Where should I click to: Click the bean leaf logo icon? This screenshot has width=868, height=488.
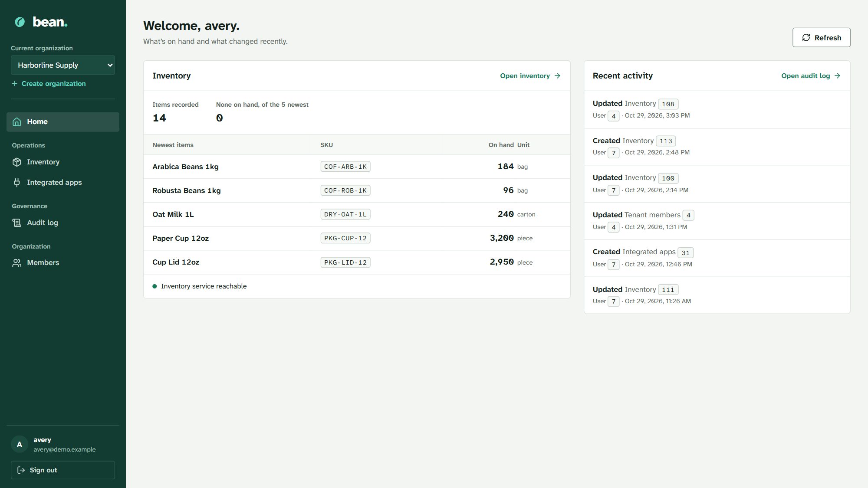(x=20, y=22)
